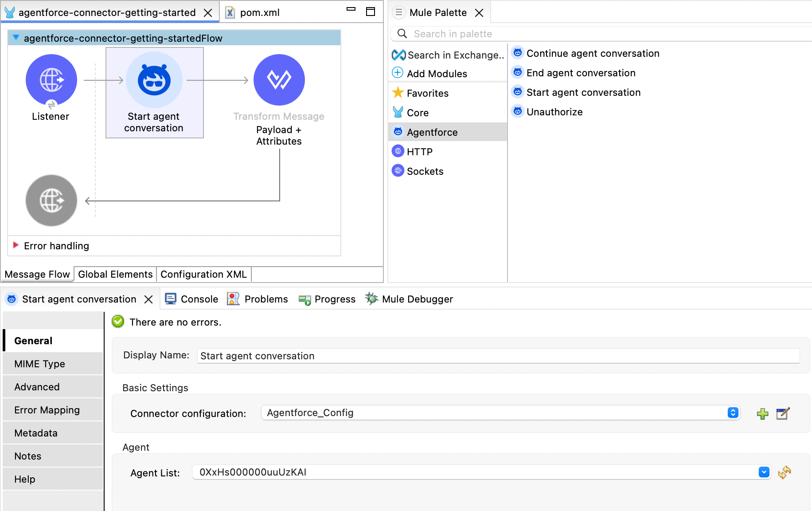Click green plus to add connector configuration

762,413
